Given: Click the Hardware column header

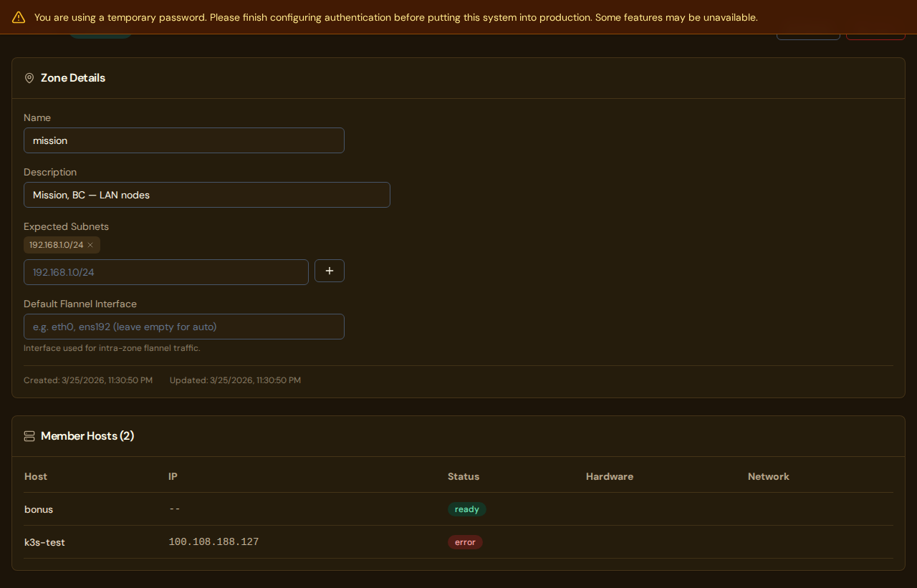Looking at the screenshot, I should [x=610, y=476].
